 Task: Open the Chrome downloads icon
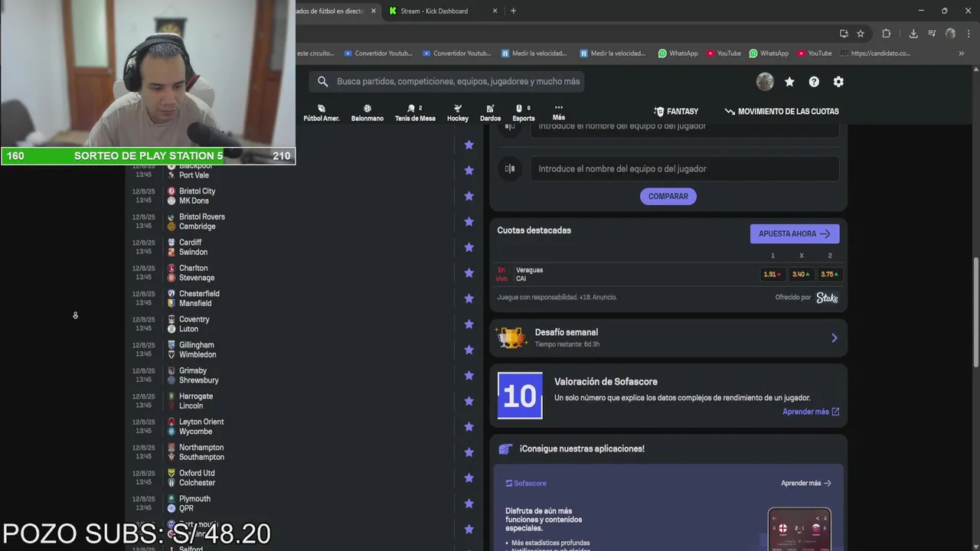tap(913, 34)
